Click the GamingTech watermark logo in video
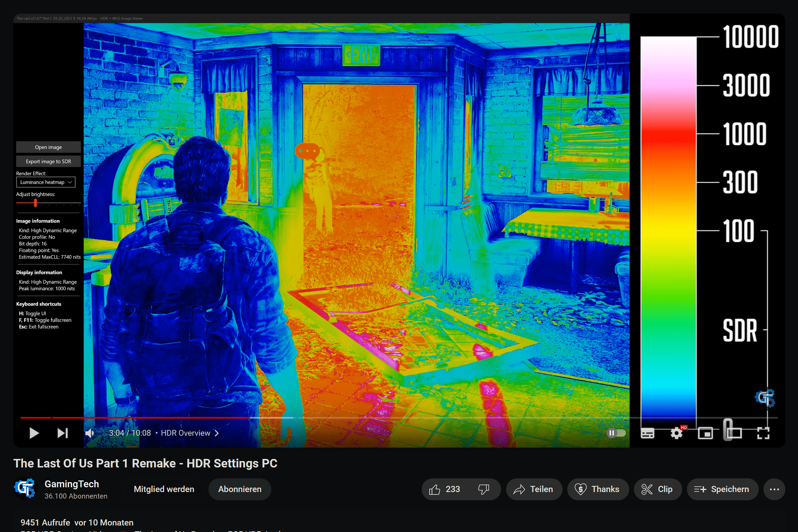This screenshot has height=532, width=798. point(765,398)
